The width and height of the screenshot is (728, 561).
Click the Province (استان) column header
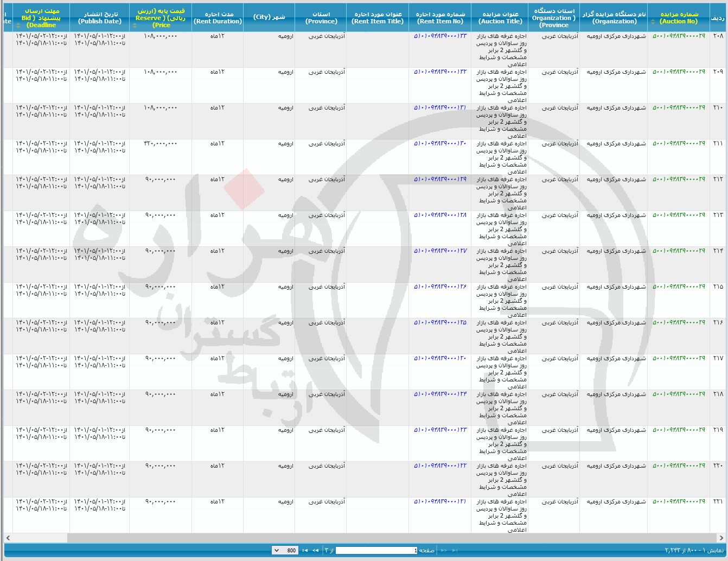pyautogui.click(x=321, y=18)
